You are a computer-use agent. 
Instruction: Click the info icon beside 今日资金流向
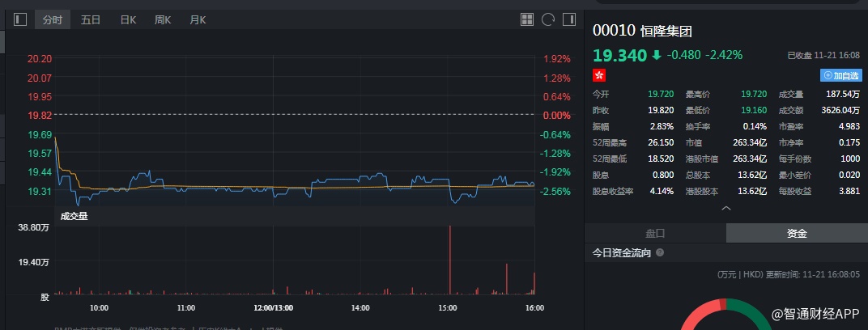[x=660, y=253]
